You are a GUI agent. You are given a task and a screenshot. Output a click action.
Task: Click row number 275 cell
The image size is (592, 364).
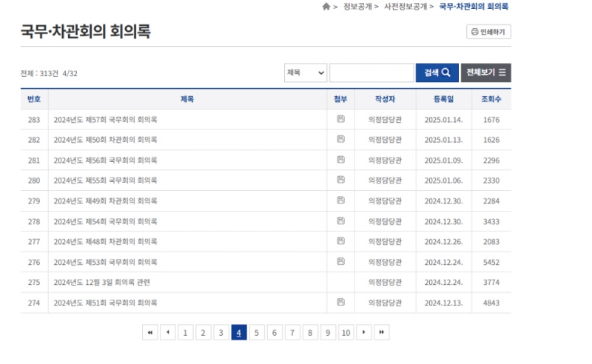(x=34, y=282)
